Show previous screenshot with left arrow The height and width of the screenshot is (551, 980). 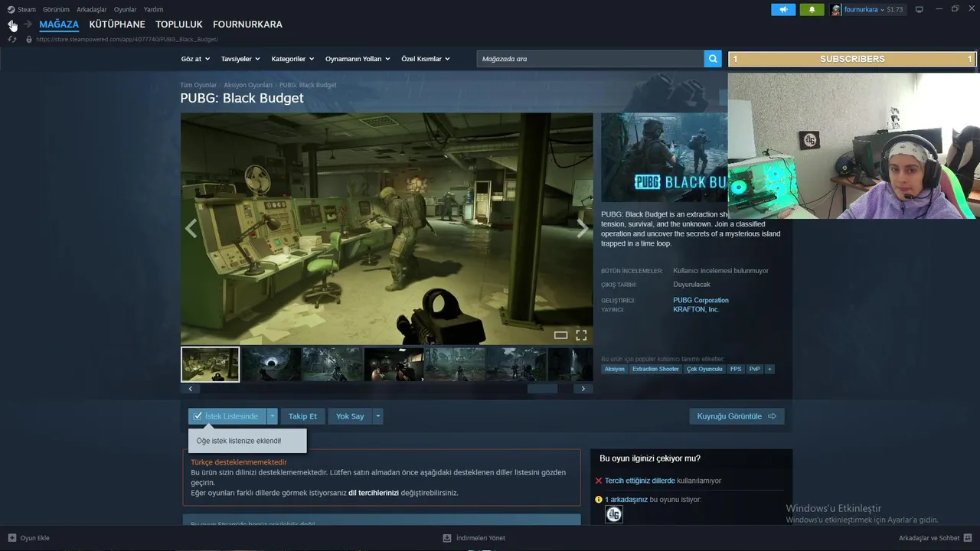click(191, 229)
